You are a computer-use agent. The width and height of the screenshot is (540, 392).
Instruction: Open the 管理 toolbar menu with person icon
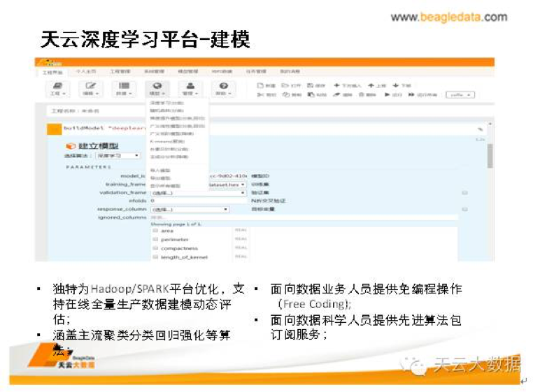190,89
